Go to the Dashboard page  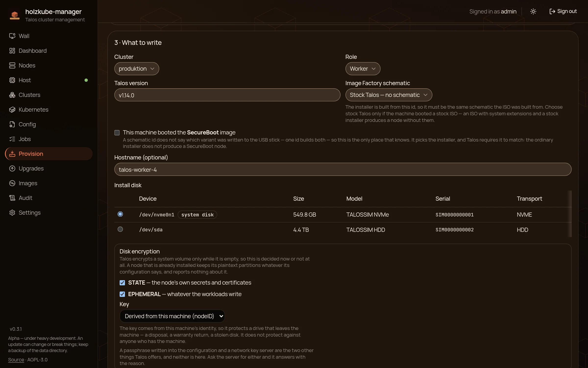coord(49,51)
